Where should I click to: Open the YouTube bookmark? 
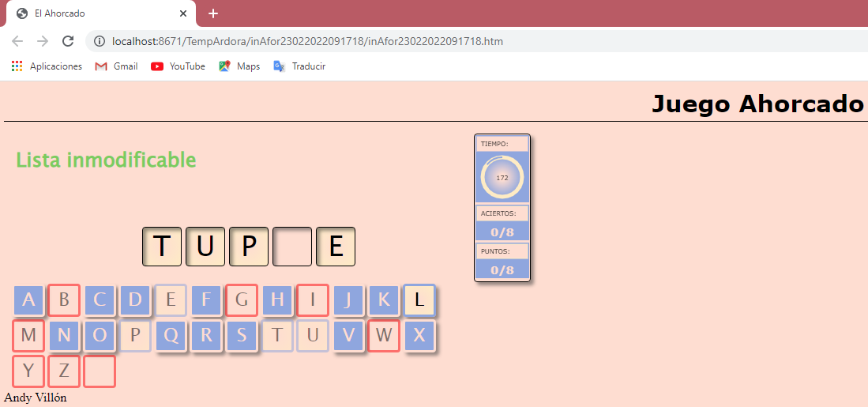point(178,66)
